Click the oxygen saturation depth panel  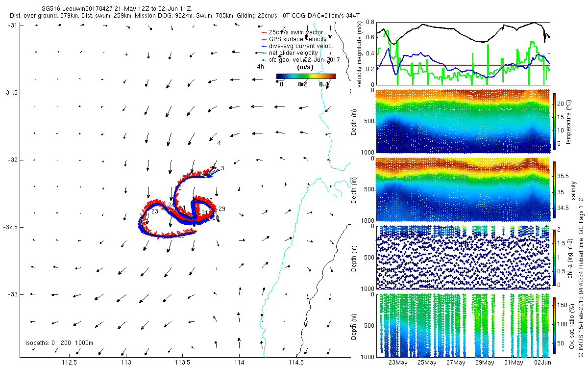463,325
